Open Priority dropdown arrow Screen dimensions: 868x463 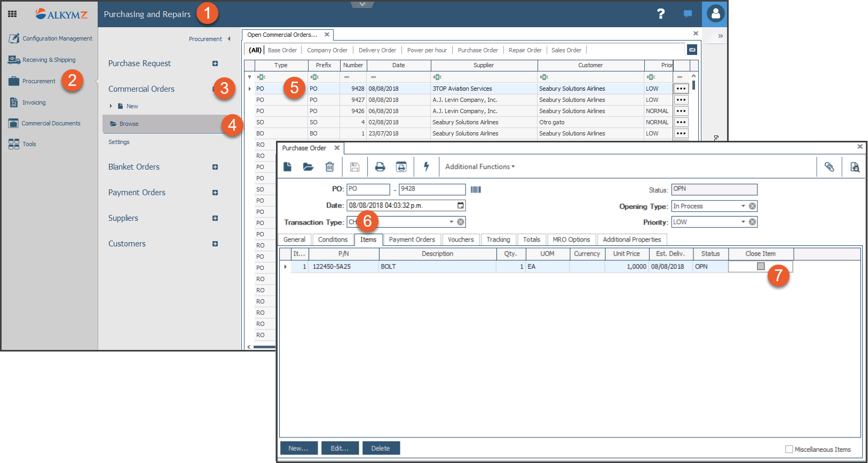pyautogui.click(x=743, y=222)
